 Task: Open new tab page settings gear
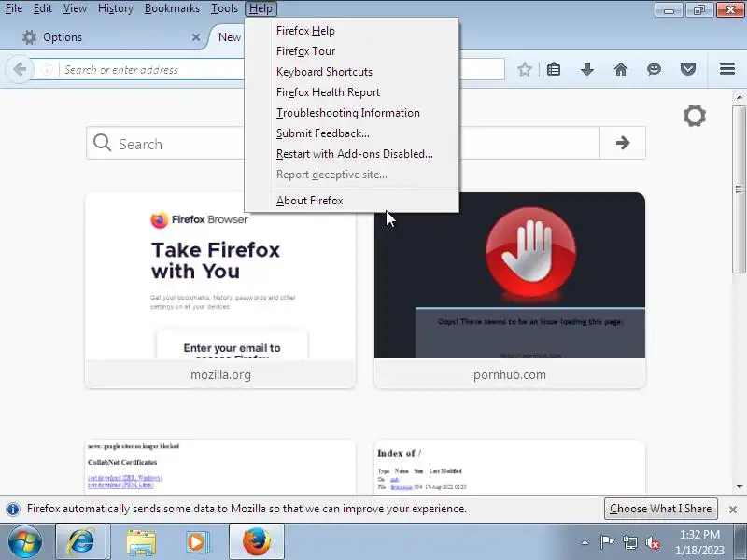coord(694,116)
